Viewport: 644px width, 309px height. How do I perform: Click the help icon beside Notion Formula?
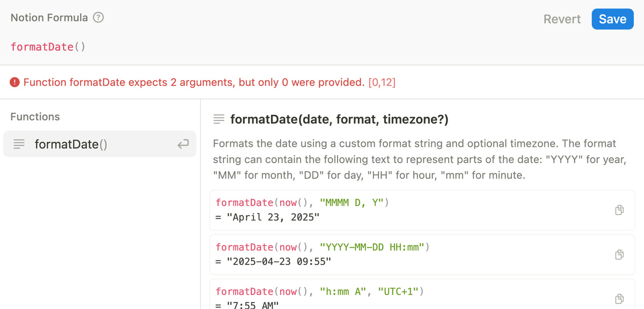click(98, 18)
